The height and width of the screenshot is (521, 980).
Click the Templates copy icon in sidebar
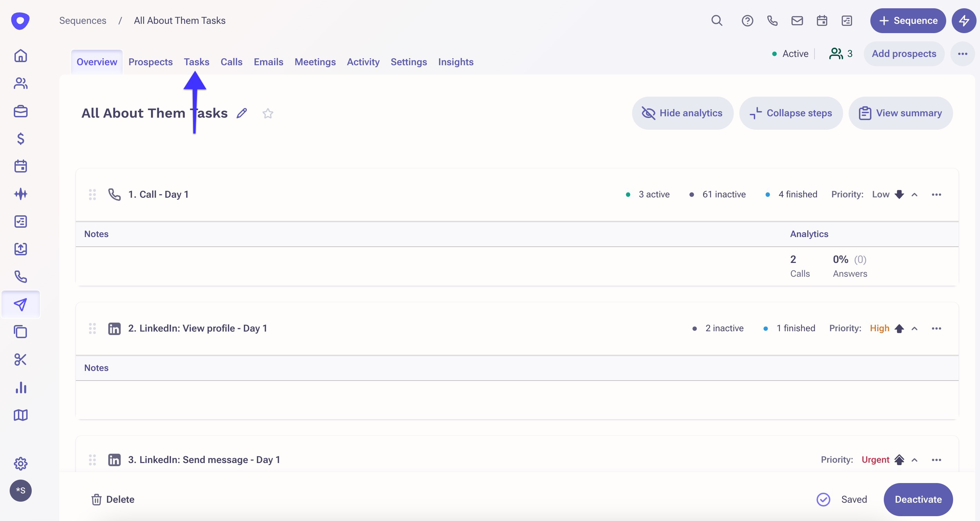(21, 332)
